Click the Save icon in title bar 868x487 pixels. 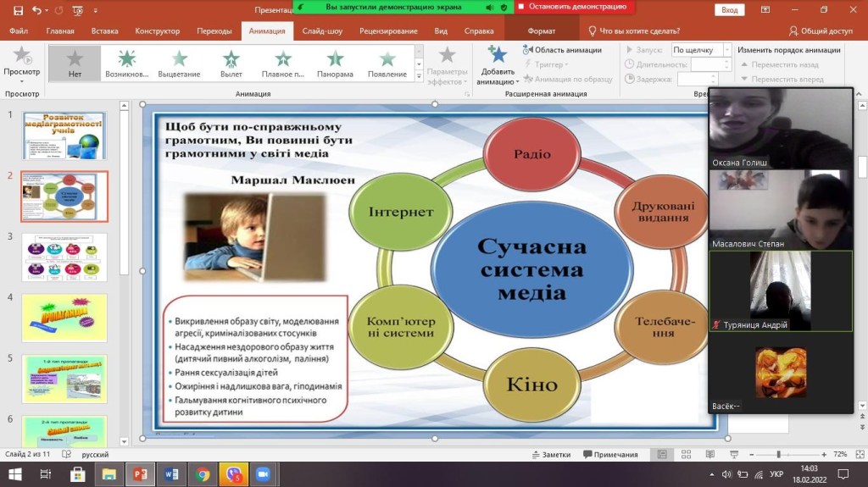click(18, 10)
